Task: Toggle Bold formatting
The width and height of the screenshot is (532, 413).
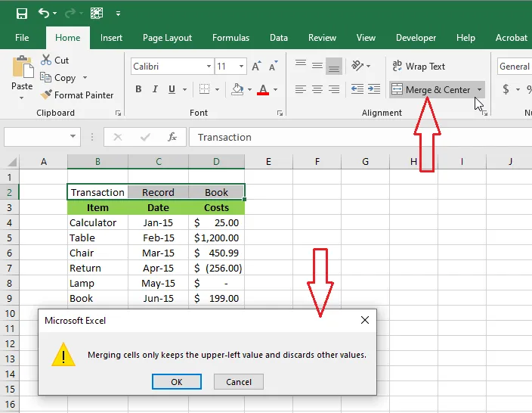Action: pos(138,89)
